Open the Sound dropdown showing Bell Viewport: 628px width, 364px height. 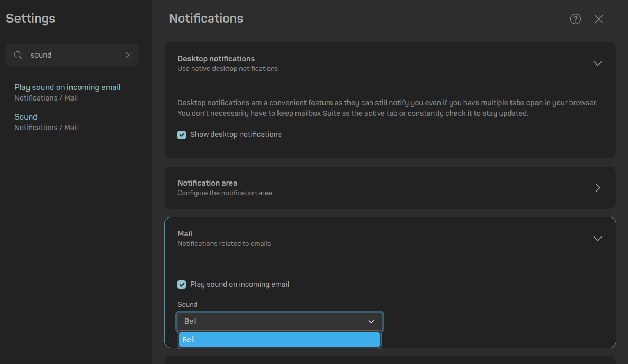coord(273,321)
